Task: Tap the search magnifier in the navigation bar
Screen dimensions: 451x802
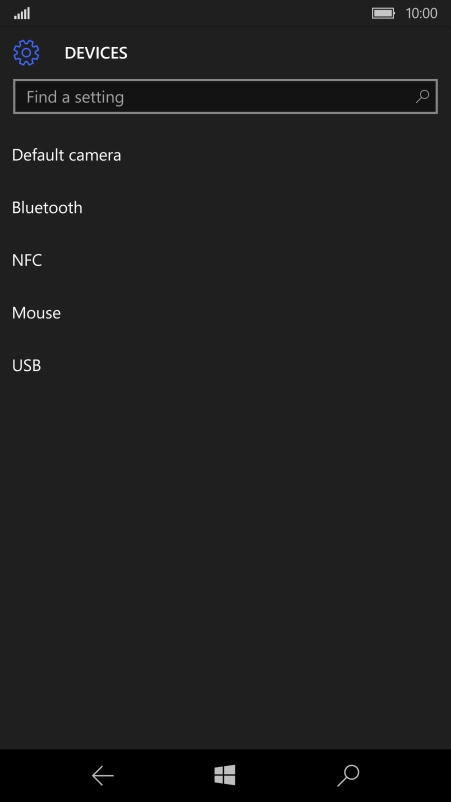Action: coord(348,775)
